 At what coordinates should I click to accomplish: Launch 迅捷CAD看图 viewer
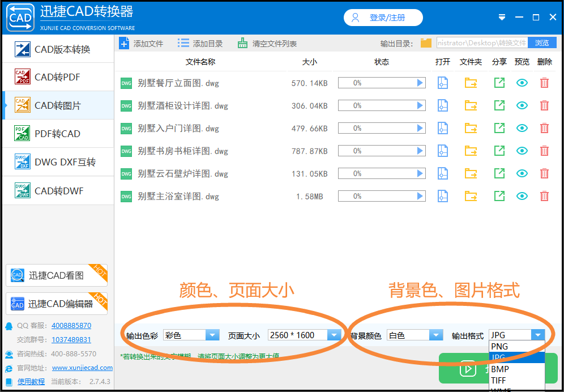[57, 275]
